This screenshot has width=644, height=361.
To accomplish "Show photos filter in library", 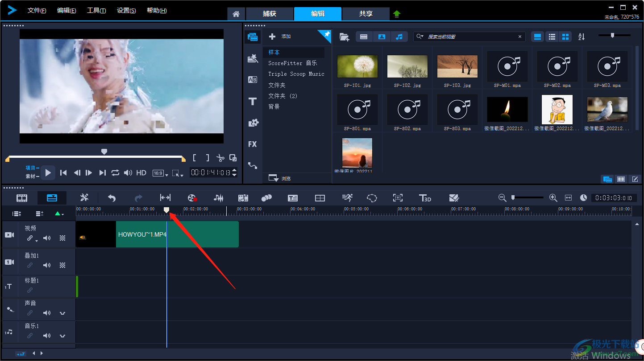I will [x=382, y=37].
